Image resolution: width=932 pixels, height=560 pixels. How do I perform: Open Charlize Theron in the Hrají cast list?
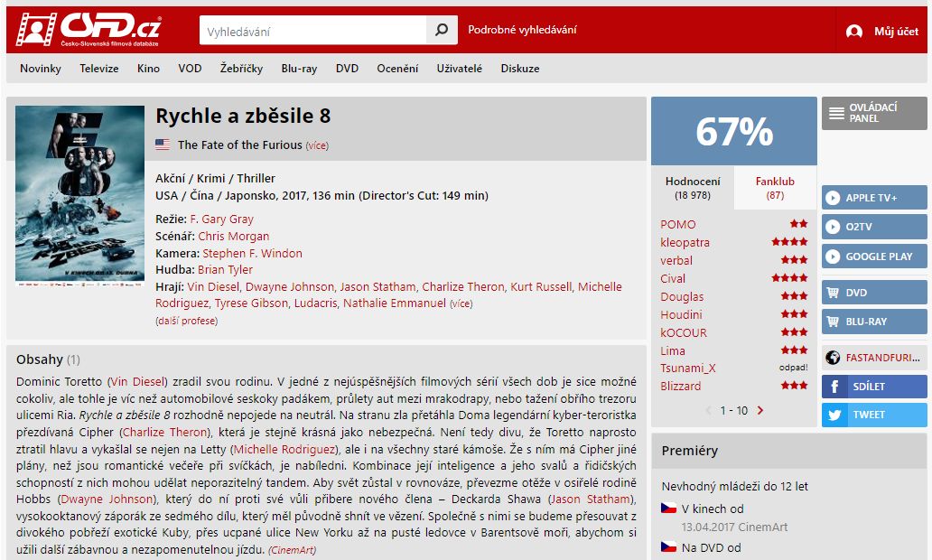463,286
